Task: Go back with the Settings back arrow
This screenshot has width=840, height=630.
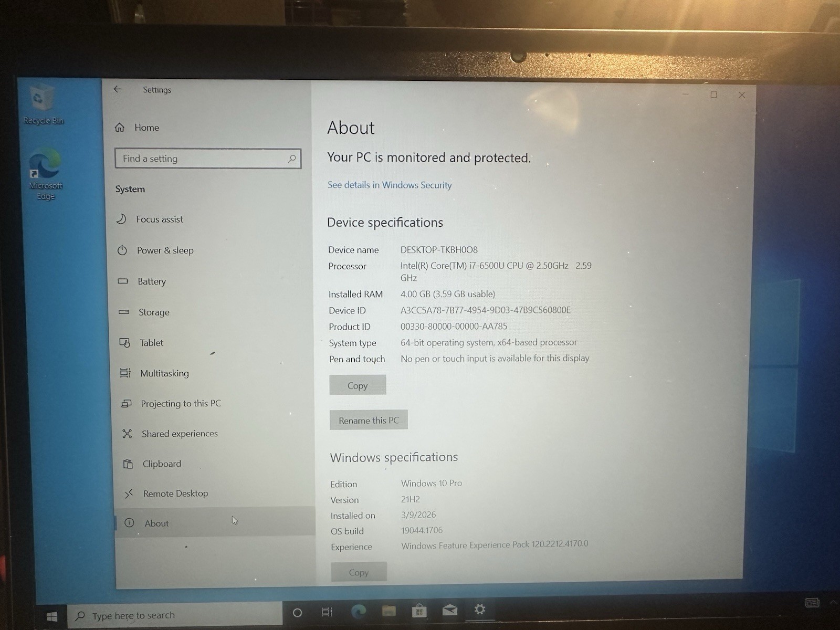Action: click(118, 89)
